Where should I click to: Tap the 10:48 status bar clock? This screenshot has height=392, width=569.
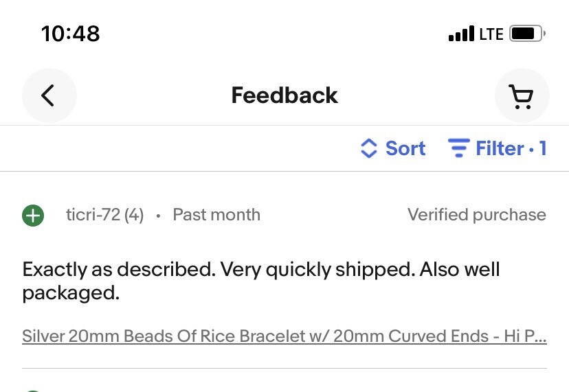(70, 34)
